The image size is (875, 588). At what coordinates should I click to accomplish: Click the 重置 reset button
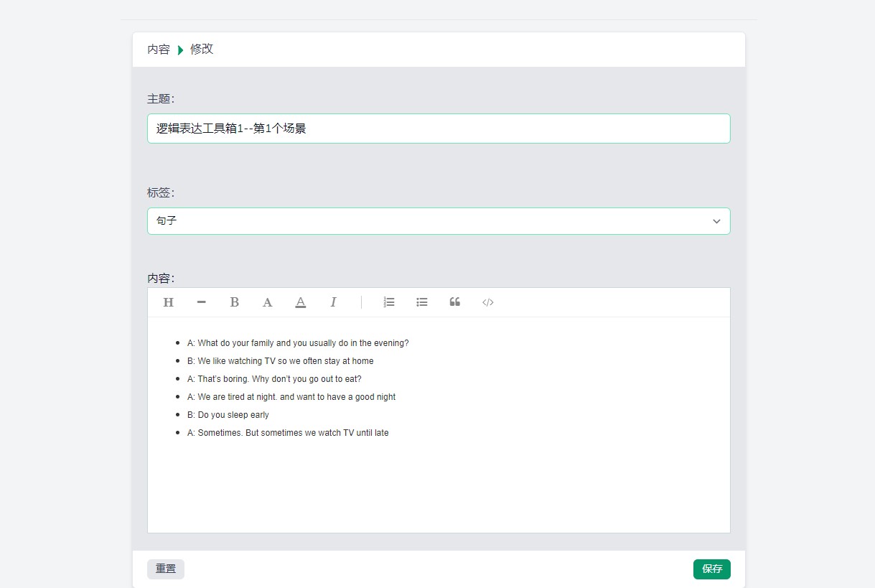point(166,569)
